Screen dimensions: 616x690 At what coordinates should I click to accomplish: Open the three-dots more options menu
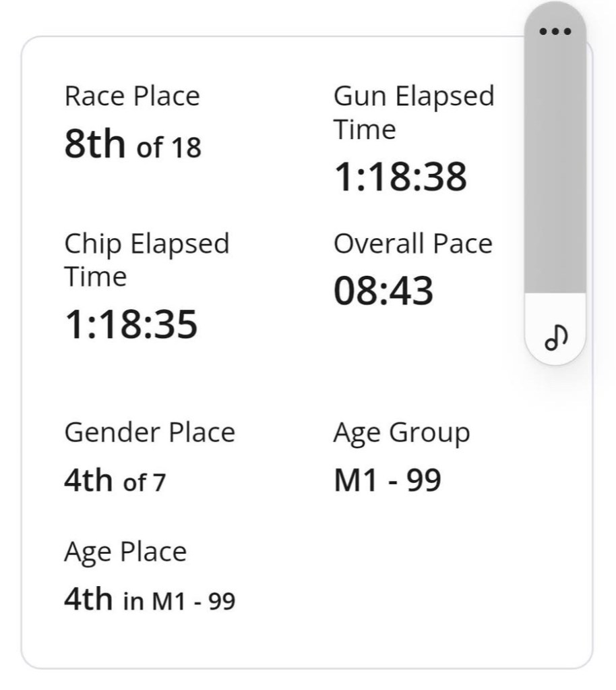click(x=555, y=32)
